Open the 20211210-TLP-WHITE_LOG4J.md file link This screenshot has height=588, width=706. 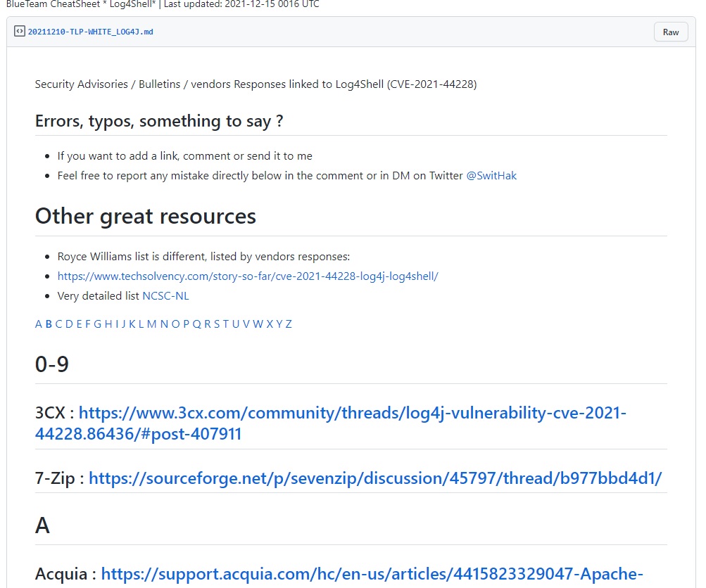tap(90, 32)
